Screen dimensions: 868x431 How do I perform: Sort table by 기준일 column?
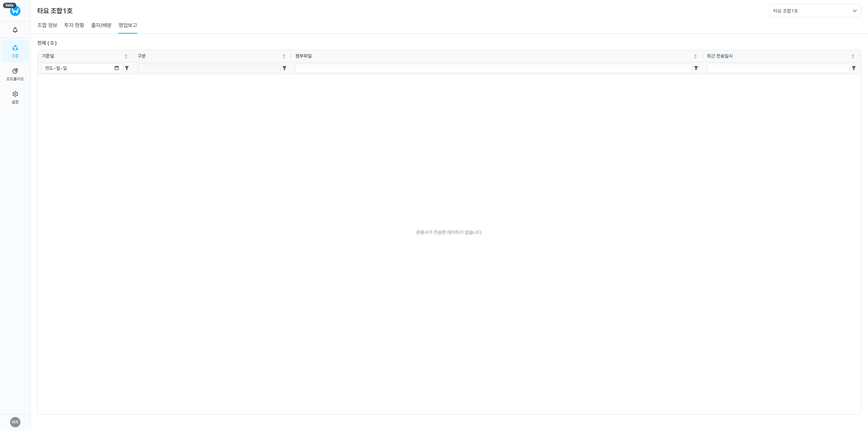pos(126,56)
